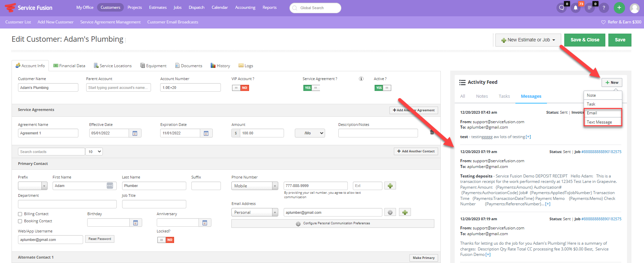Viewport: 644px width, 263px height.
Task: Select Note from the New menu
Action: (x=603, y=95)
